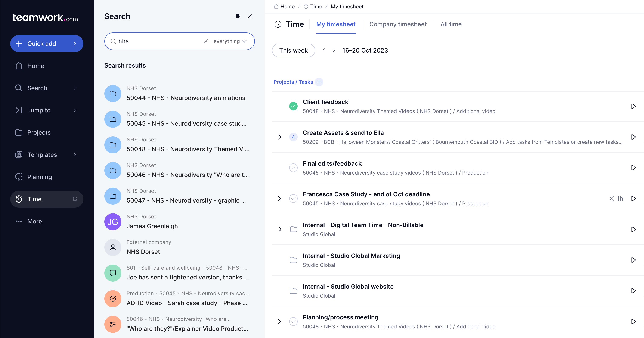Click the teamwork.com logo
644x338 pixels.
(45, 18)
